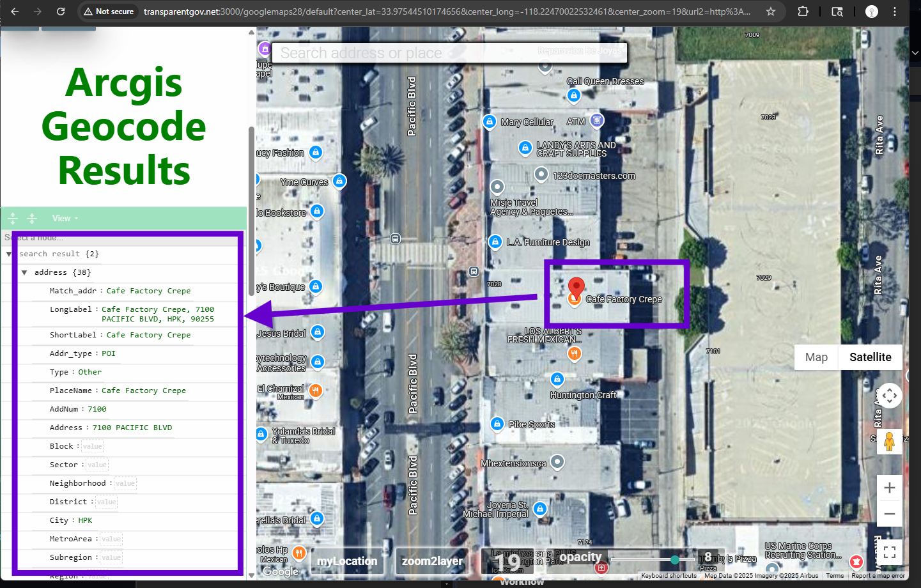Click the Search address or place field
The width and height of the screenshot is (921, 588).
(x=449, y=52)
